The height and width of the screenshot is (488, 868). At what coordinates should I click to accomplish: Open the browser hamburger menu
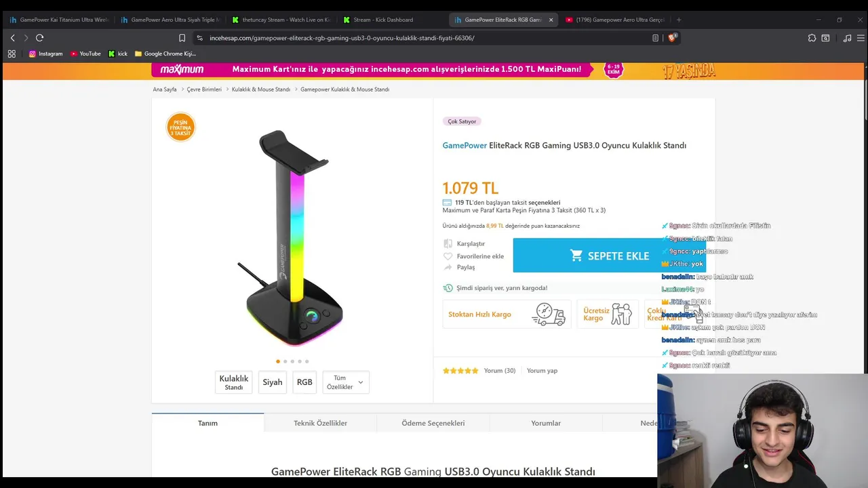click(x=861, y=38)
